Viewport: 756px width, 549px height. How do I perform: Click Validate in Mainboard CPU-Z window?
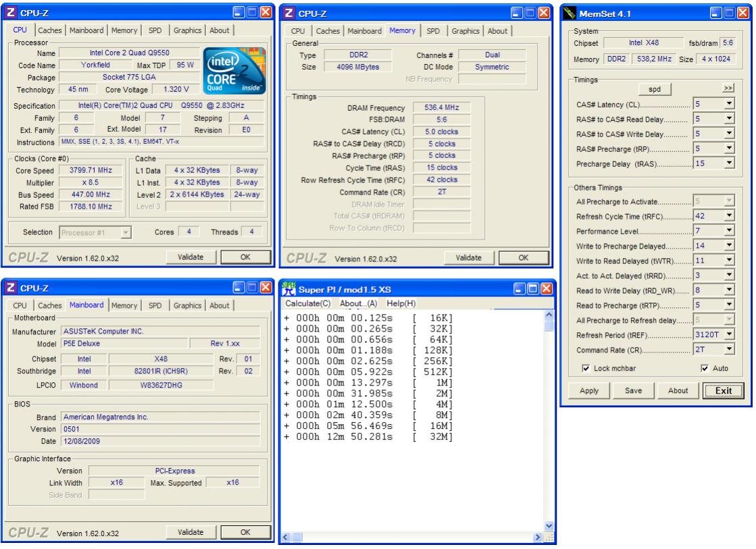191,533
